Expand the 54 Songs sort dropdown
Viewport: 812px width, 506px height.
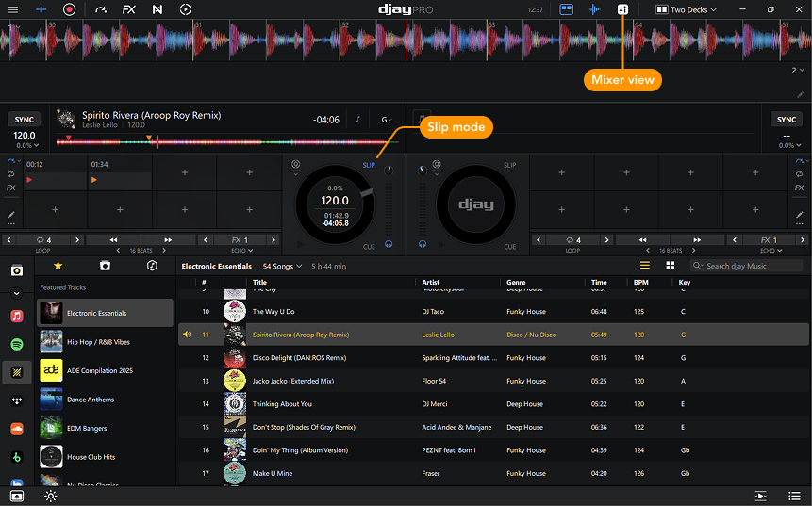(282, 267)
